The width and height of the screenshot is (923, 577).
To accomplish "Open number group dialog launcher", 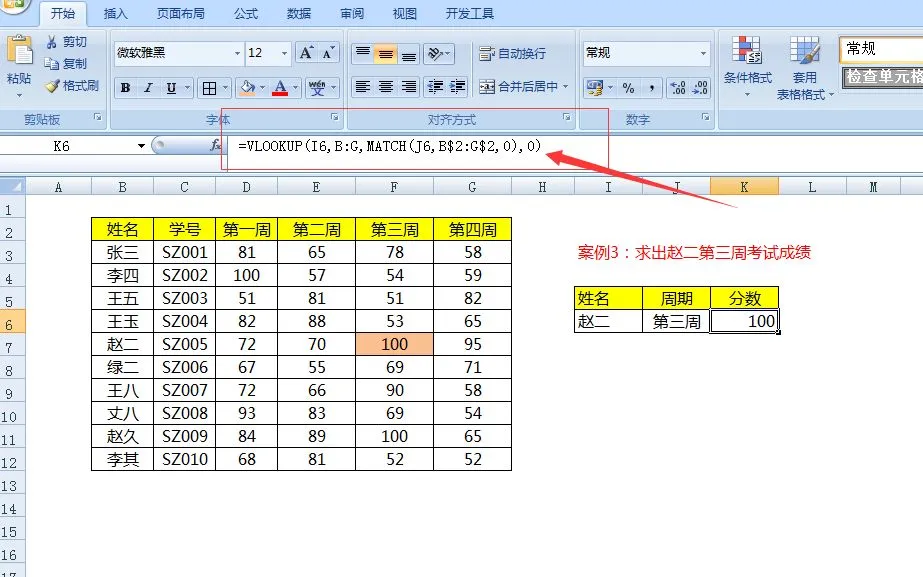I will click(x=705, y=118).
